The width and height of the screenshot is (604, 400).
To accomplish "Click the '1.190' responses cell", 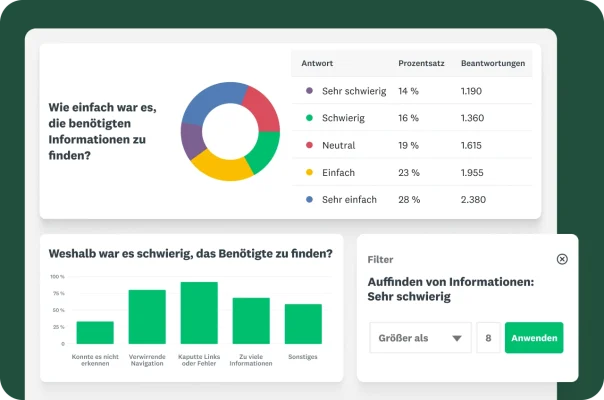I will point(471,91).
